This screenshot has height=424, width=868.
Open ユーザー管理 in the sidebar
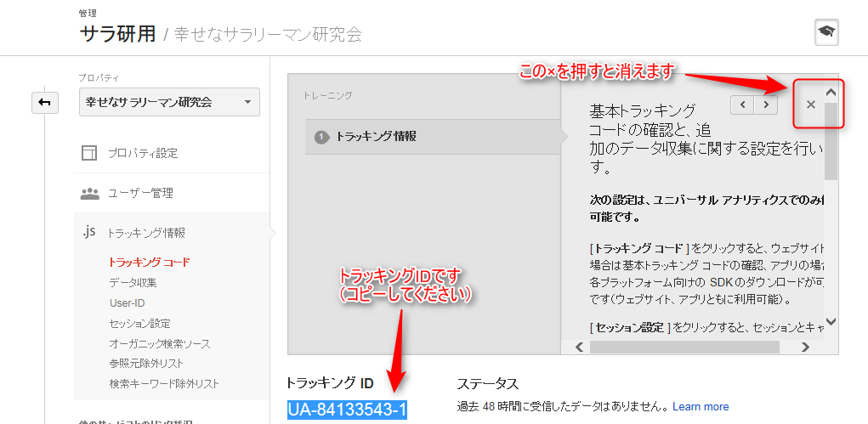(x=140, y=193)
